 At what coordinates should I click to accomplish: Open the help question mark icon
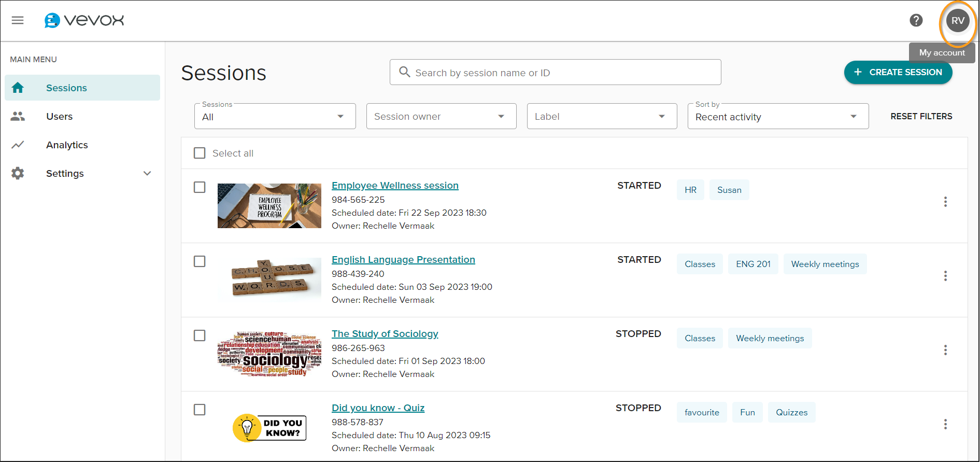[916, 20]
